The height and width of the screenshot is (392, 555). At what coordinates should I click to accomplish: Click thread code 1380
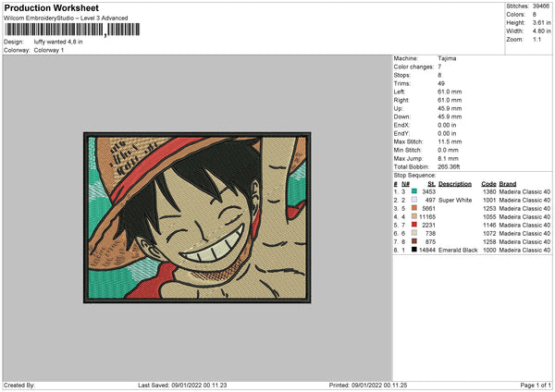pyautogui.click(x=489, y=191)
